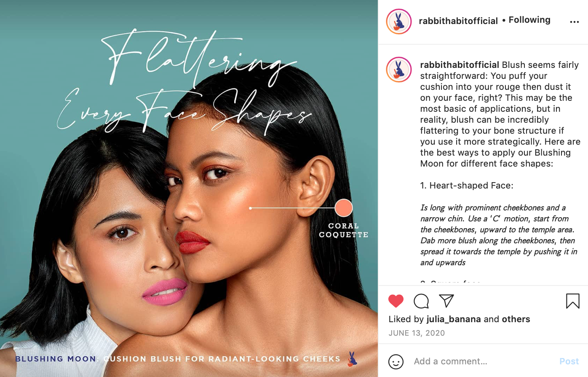The image size is (588, 377).
Task: Click the Coral Coquette label on photo
Action: (344, 230)
